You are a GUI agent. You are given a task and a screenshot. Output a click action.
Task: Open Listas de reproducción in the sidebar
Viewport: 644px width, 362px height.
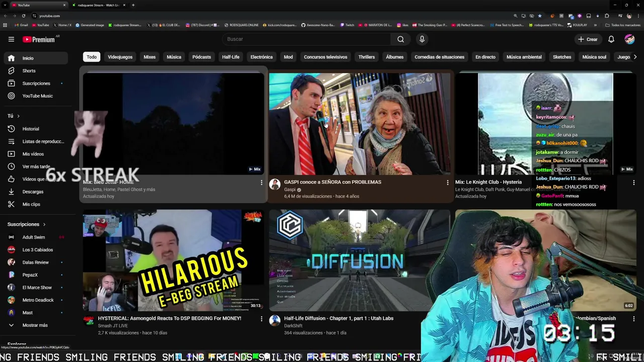click(x=35, y=141)
